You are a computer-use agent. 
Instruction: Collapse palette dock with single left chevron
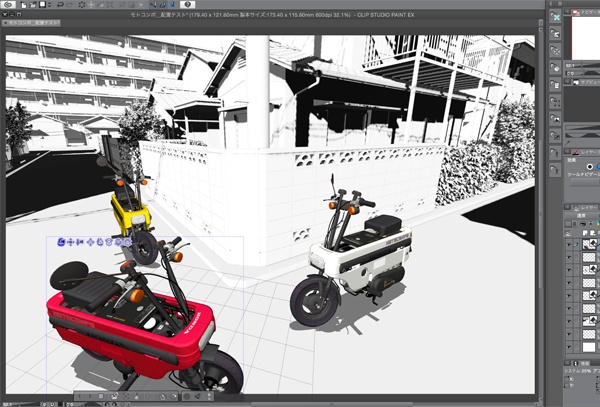[x=551, y=3]
